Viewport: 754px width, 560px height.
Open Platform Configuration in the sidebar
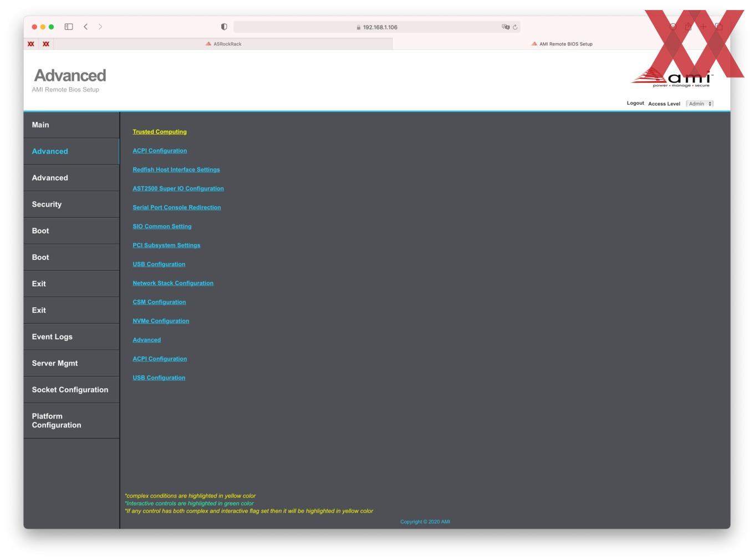72,421
